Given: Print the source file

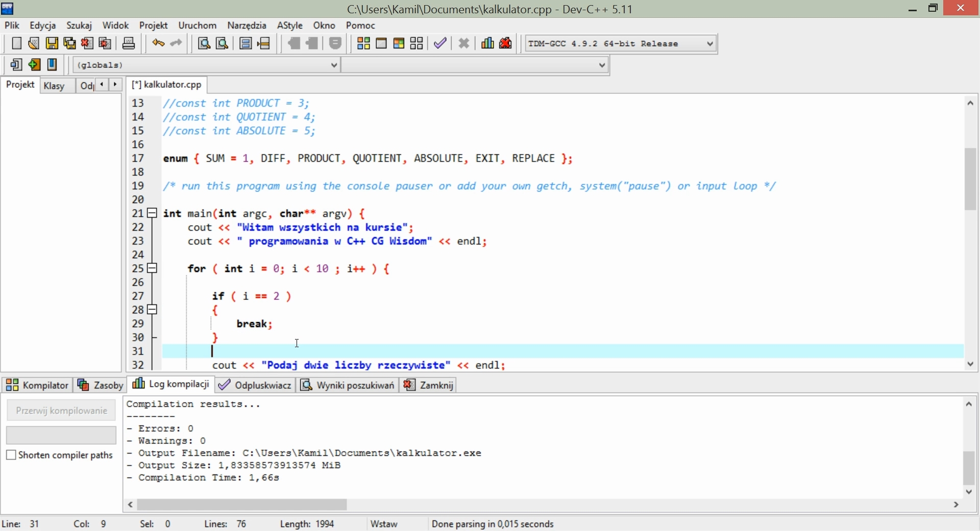Looking at the screenshot, I should click(129, 43).
